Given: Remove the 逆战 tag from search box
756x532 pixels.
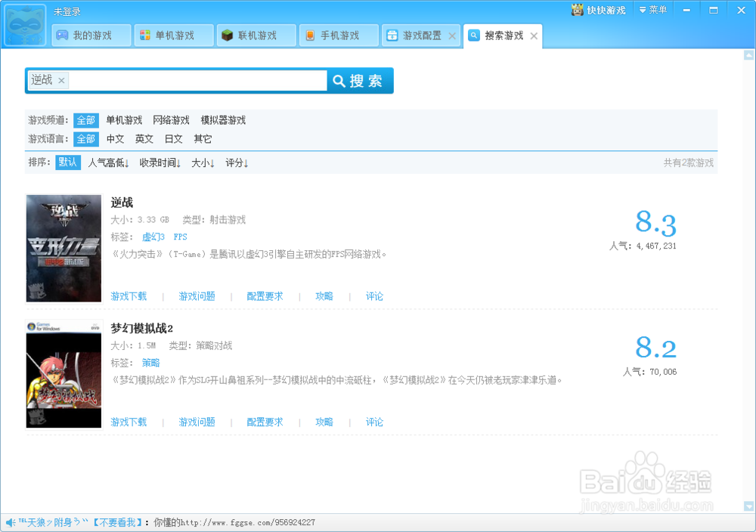Looking at the screenshot, I should 62,79.
